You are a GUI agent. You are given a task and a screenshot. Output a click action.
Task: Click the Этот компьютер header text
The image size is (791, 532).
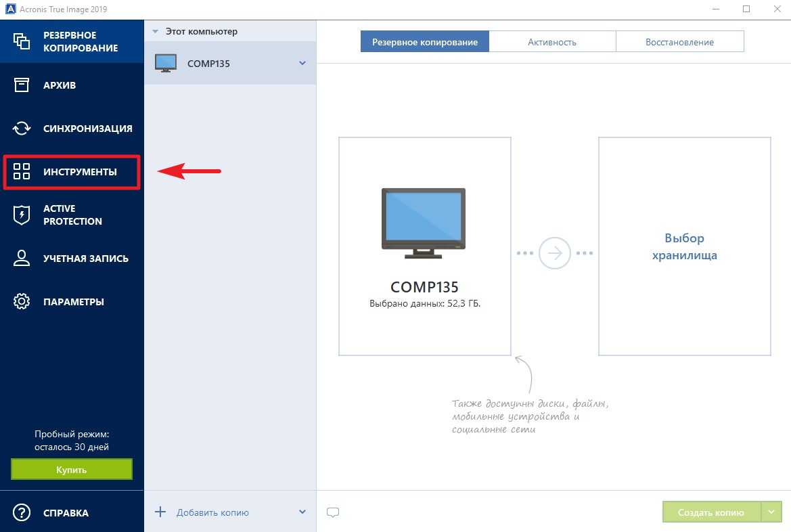201,31
